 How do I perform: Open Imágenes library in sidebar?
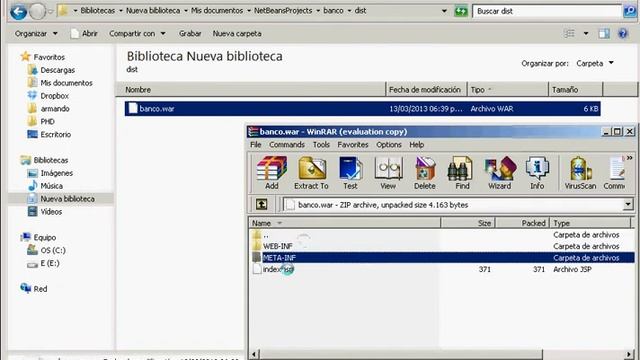50,173
